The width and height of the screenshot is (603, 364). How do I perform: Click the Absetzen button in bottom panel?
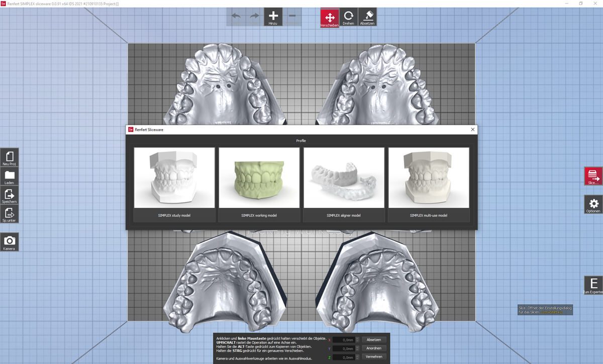coord(374,340)
